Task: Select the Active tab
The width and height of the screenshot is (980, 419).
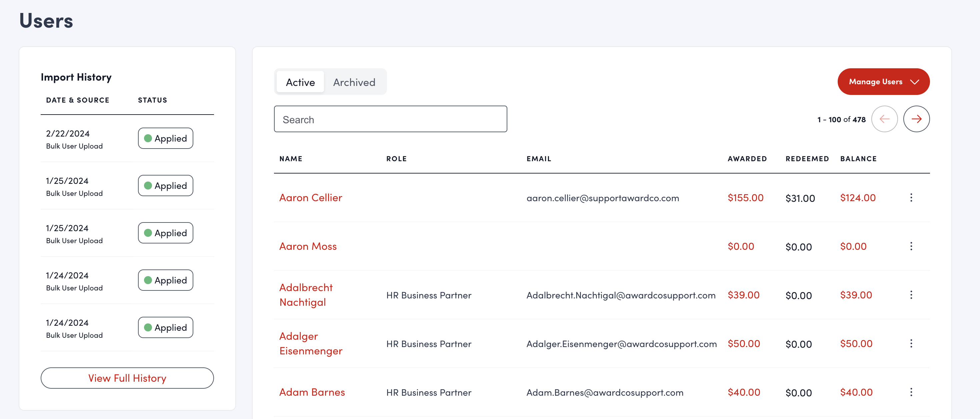Action: tap(300, 82)
